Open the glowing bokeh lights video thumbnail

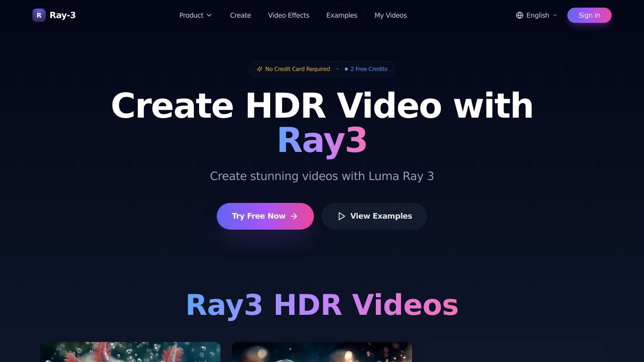coord(322,352)
